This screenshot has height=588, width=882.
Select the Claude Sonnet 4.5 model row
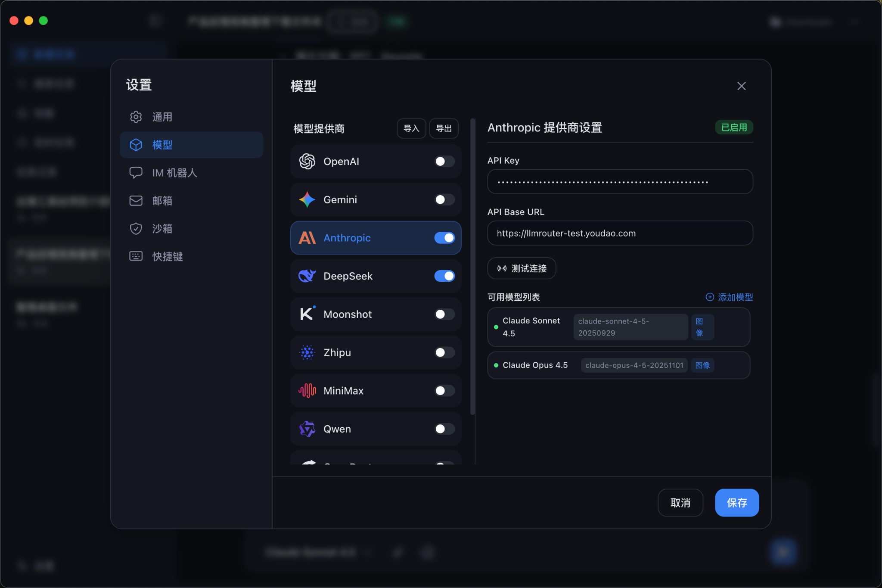tap(618, 327)
